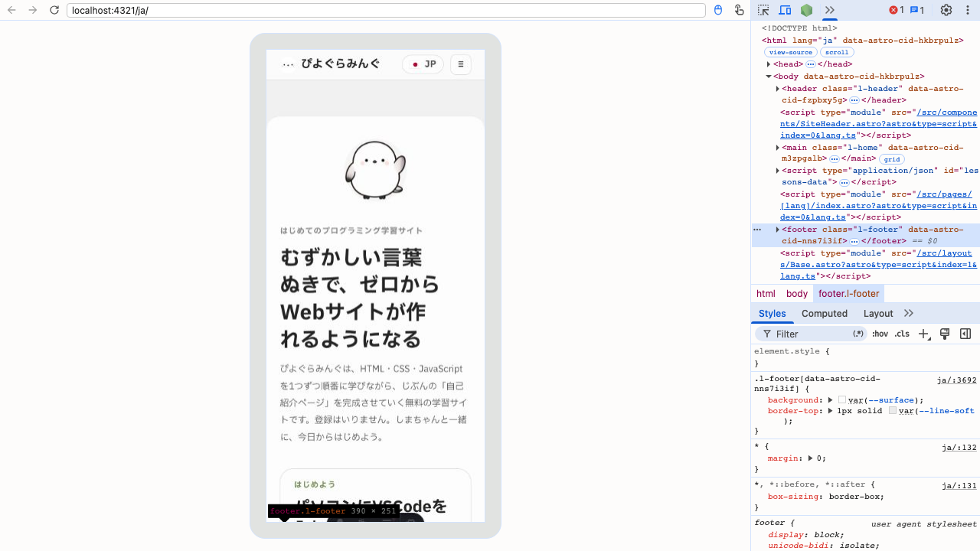The width and height of the screenshot is (980, 551).
Task: Click the scroll badge
Action: (837, 52)
